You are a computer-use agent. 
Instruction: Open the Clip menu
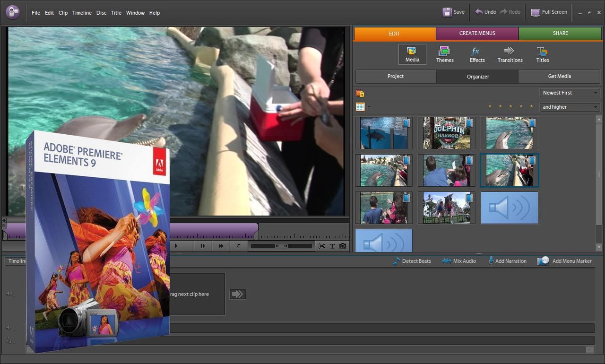[x=63, y=13]
